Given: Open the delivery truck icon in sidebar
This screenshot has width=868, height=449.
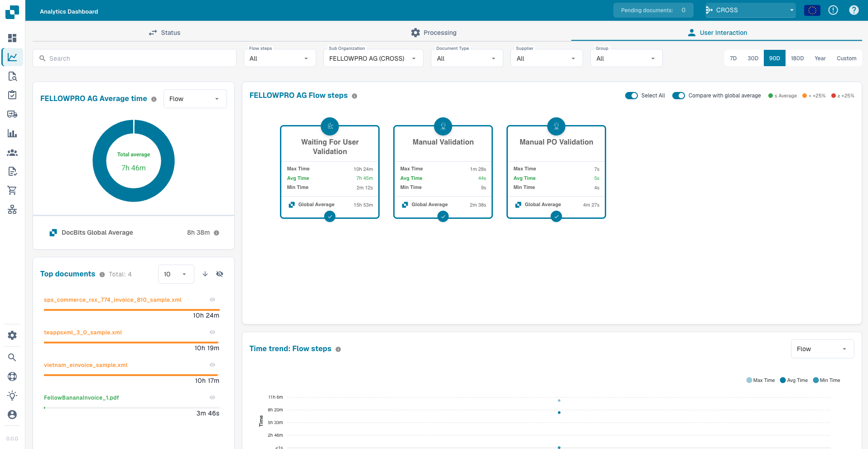Looking at the screenshot, I should tap(12, 114).
